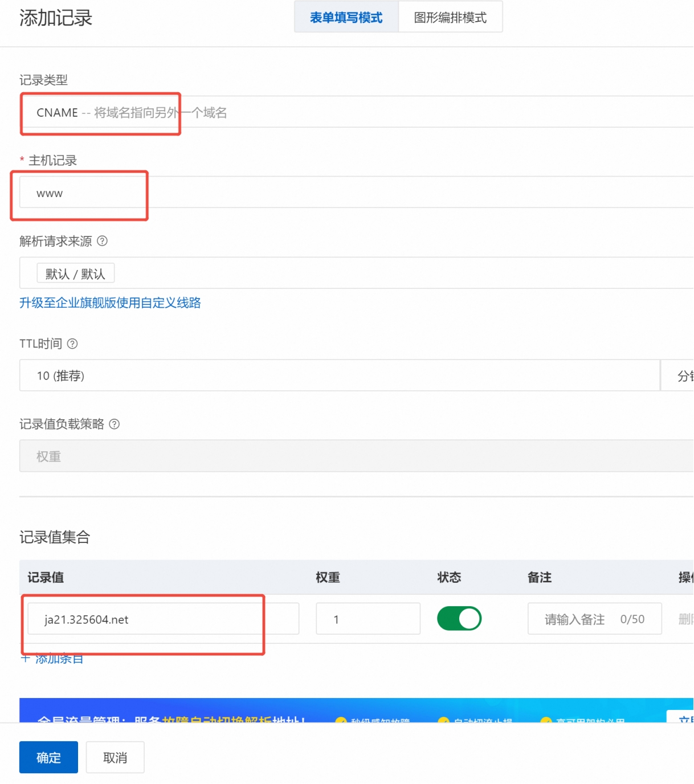694x784 pixels.
Task: Click the blue 全局流量管理 promotional banner
Action: point(342,712)
